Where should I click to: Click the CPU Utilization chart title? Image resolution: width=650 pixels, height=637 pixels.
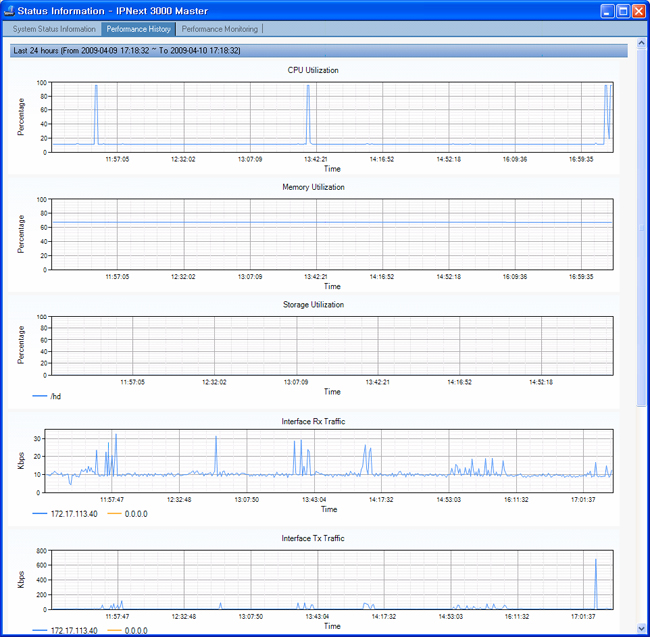312,71
